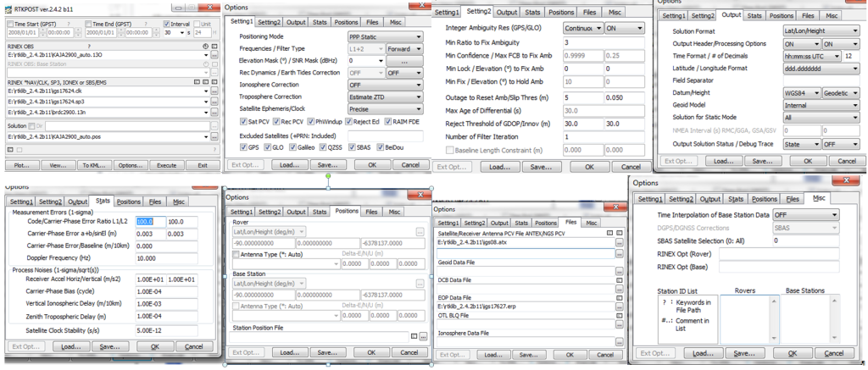868x370 pixels.
Task: Click the Excluded Satellites input field
Action: tap(386, 135)
